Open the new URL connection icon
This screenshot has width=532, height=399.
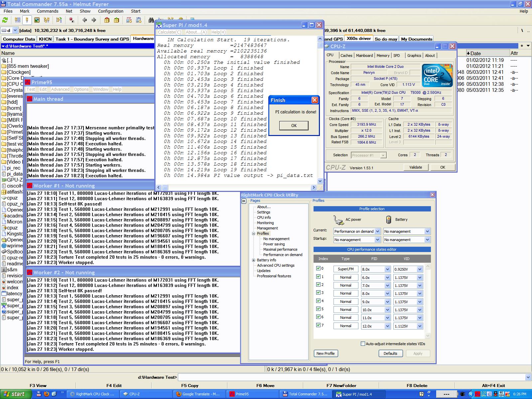tap(139, 20)
